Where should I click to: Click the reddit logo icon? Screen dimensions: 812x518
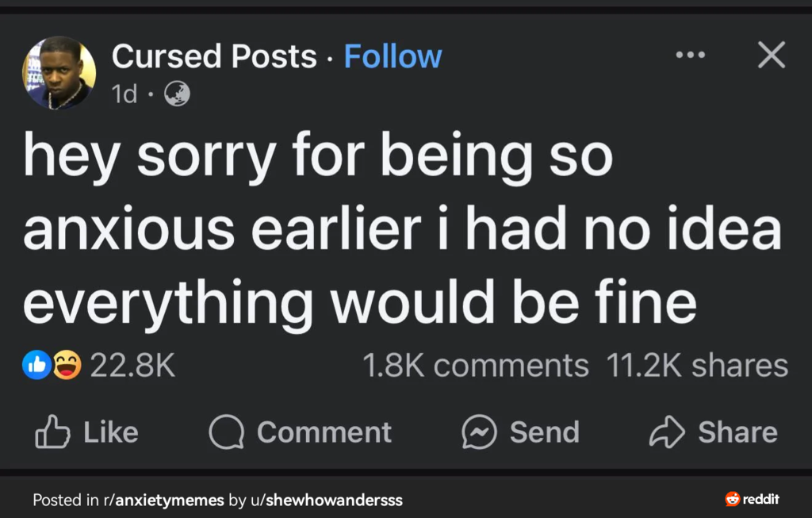[732, 499]
